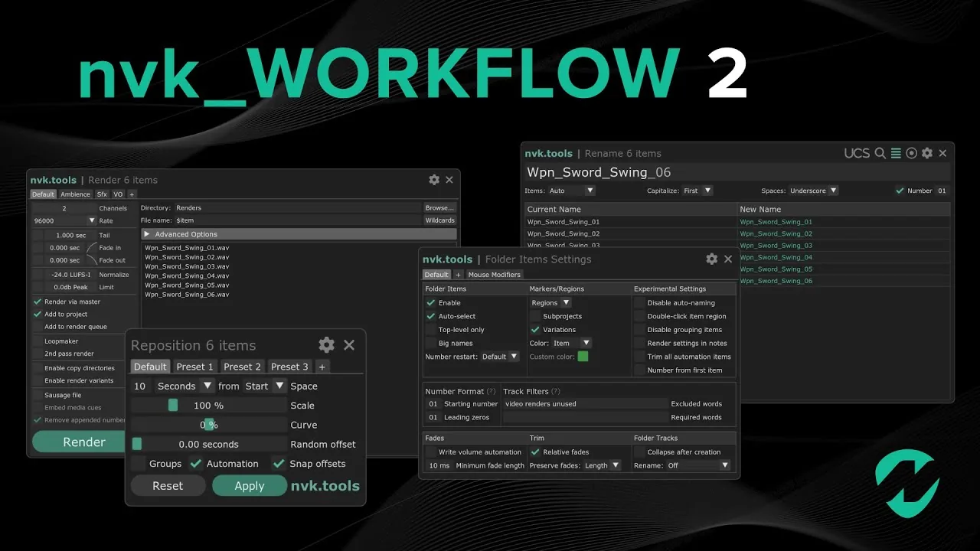Click Reset in Reposition window

tap(168, 486)
